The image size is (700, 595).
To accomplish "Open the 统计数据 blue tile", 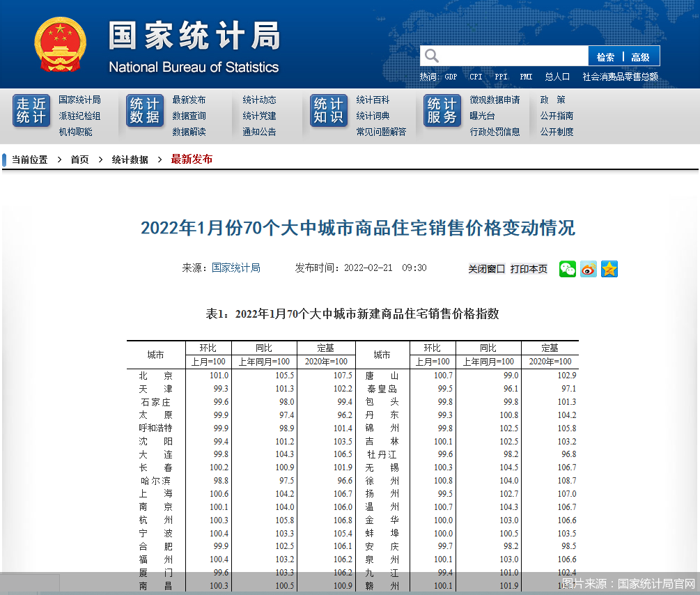I will (144, 111).
